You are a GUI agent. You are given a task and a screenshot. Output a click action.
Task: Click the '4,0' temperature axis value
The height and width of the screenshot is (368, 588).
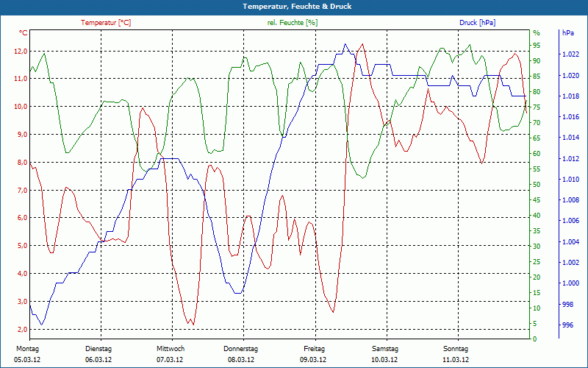[x=23, y=273]
